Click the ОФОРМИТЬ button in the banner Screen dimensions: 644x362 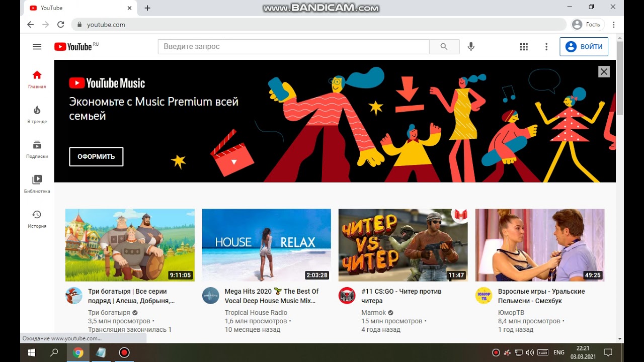pos(96,156)
